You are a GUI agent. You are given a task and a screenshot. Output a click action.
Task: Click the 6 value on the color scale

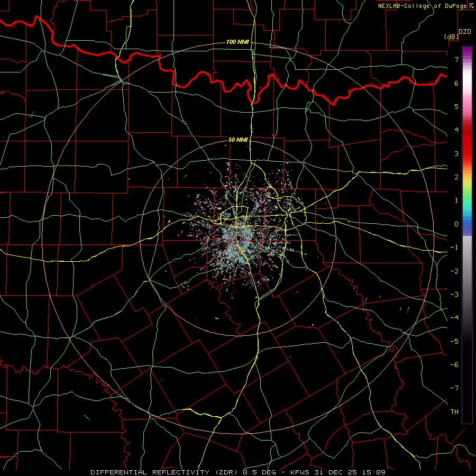(x=456, y=83)
